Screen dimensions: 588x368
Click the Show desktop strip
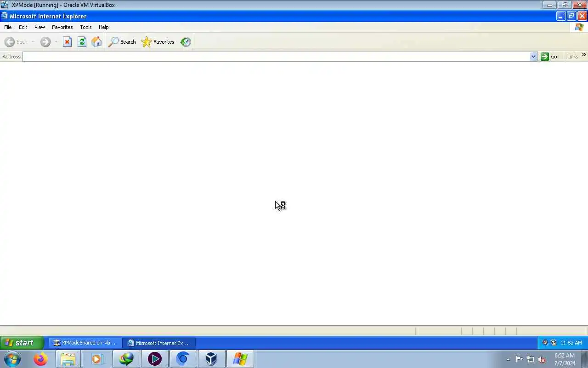click(585, 359)
